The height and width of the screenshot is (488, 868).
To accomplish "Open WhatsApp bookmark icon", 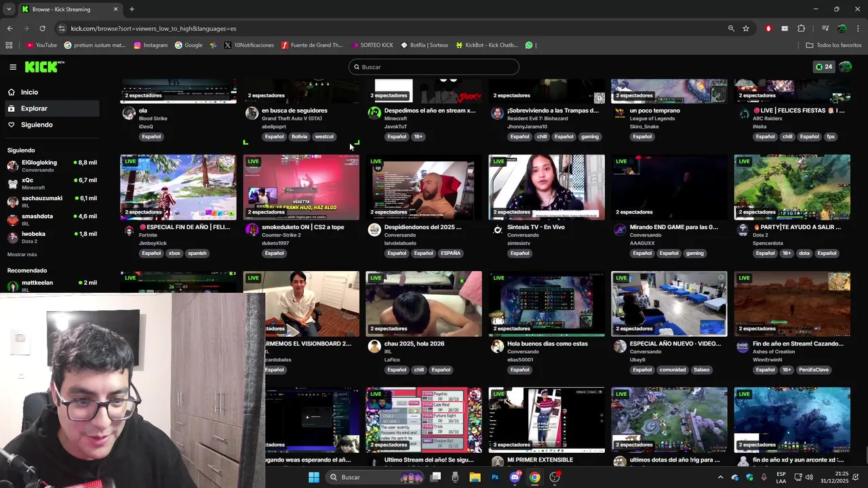I will tap(529, 45).
